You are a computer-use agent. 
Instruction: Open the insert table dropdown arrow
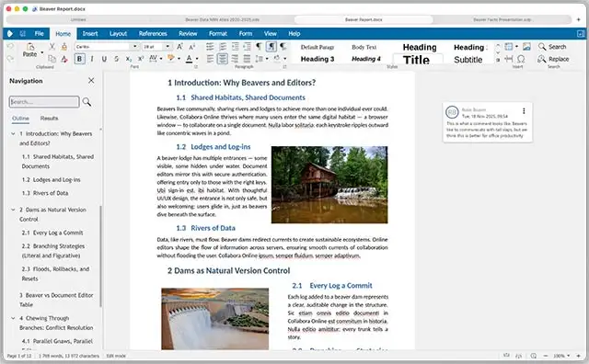[x=516, y=46]
